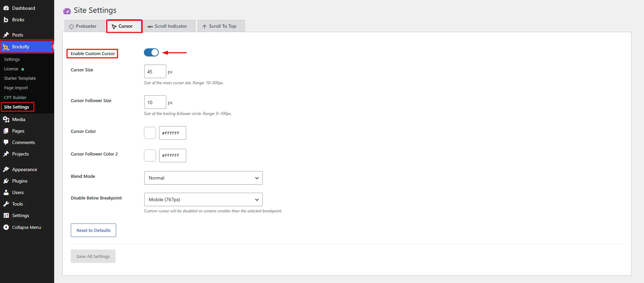Click the Site Settings palette icon in header
The width and height of the screenshot is (644, 283).
coord(67,11)
